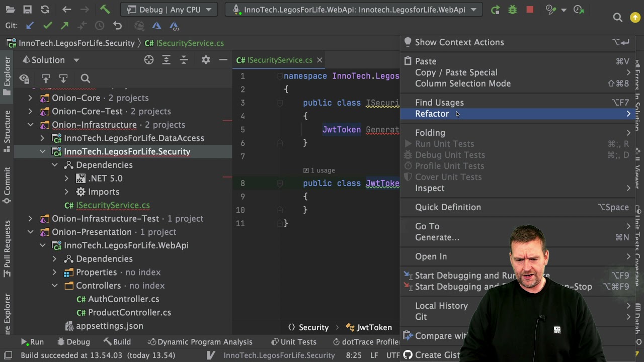The height and width of the screenshot is (362, 644).
Task: Expand the Properties node
Action: [x=54, y=272]
